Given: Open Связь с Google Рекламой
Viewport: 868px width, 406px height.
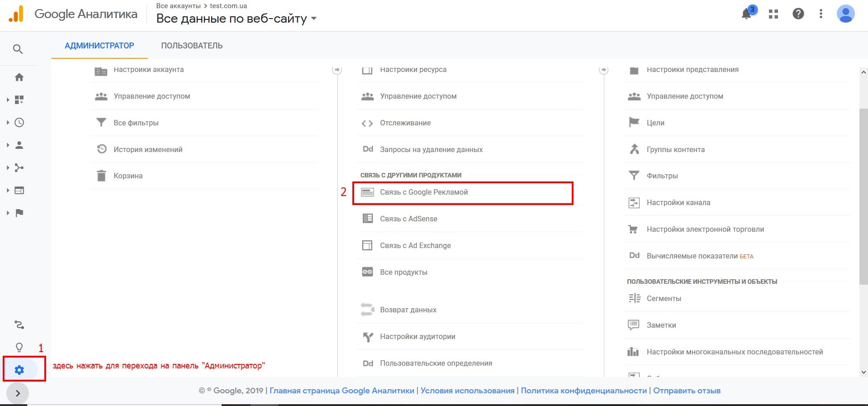Looking at the screenshot, I should click(x=424, y=192).
